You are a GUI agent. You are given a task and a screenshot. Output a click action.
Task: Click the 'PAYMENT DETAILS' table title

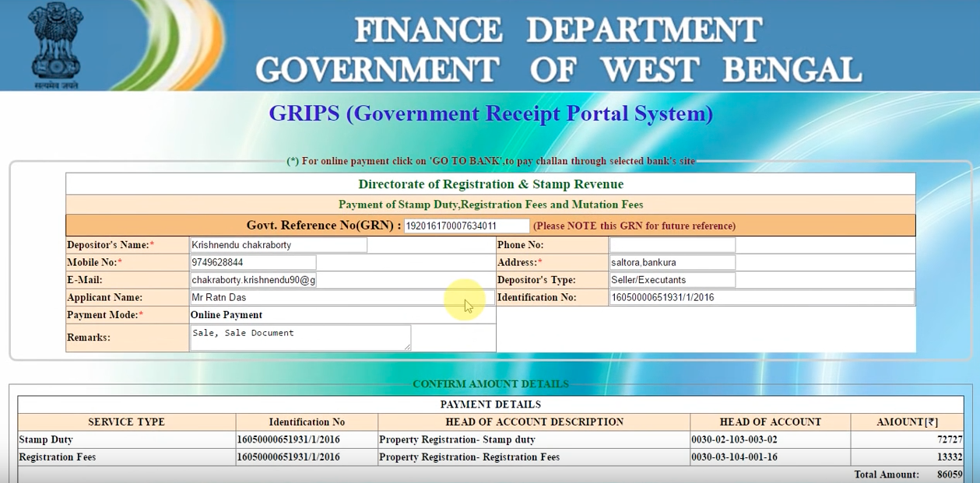490,404
